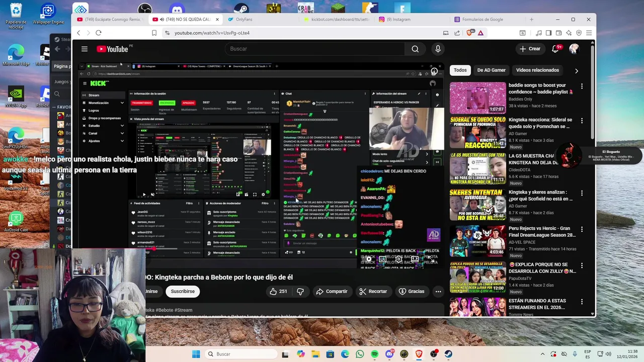Screen dimensions: 644x362
Task: Open the Windows Start menu
Action: click(196, 354)
